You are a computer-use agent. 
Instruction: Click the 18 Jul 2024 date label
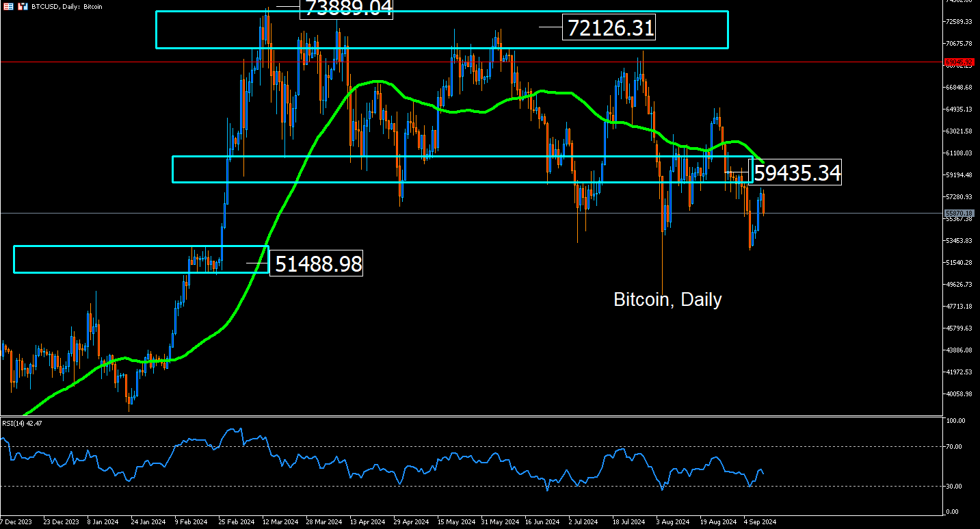click(x=629, y=521)
